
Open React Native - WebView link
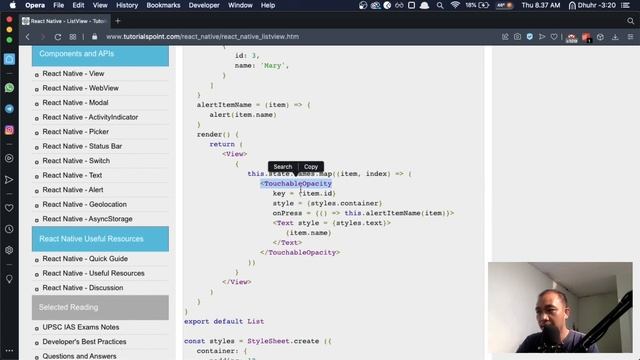click(80, 88)
